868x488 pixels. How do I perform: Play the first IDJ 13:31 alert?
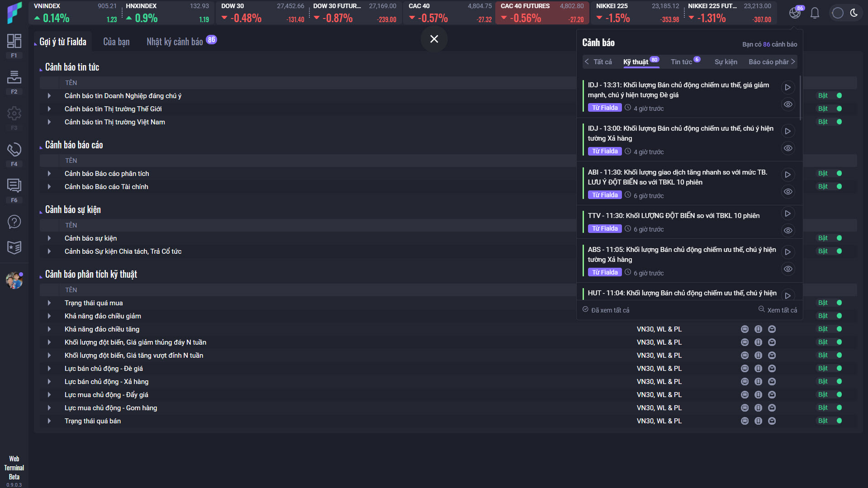787,87
